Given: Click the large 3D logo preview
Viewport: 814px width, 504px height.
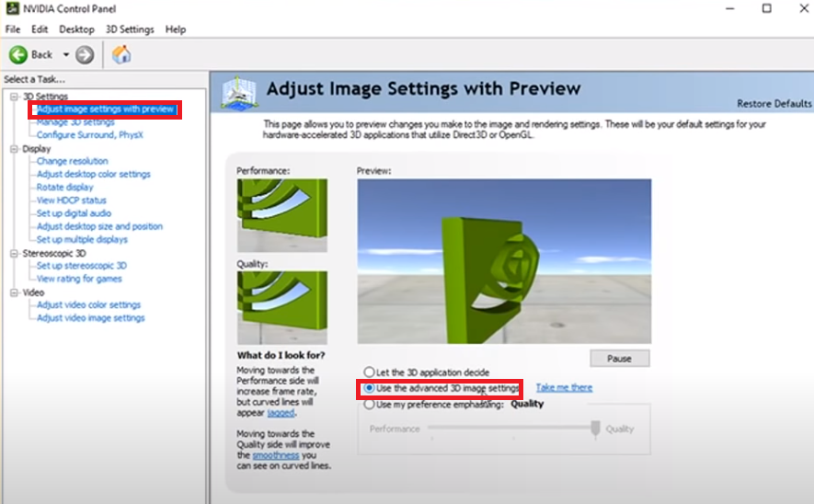Looking at the screenshot, I should pyautogui.click(x=504, y=261).
